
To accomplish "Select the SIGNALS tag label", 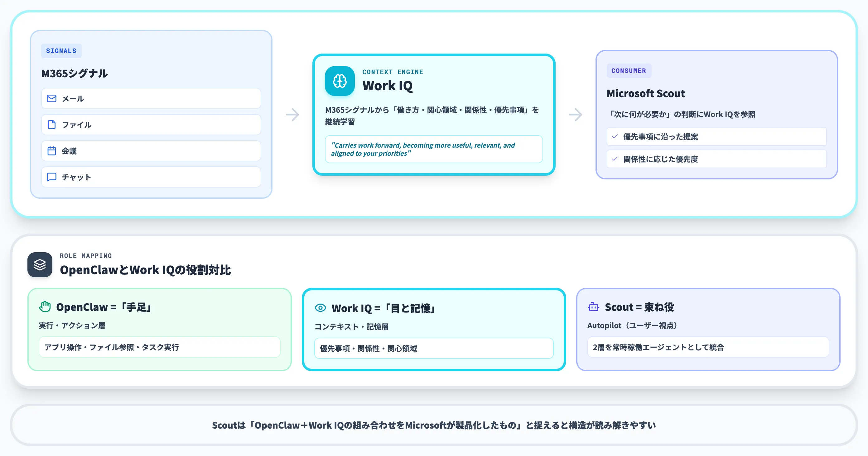I will pyautogui.click(x=61, y=51).
